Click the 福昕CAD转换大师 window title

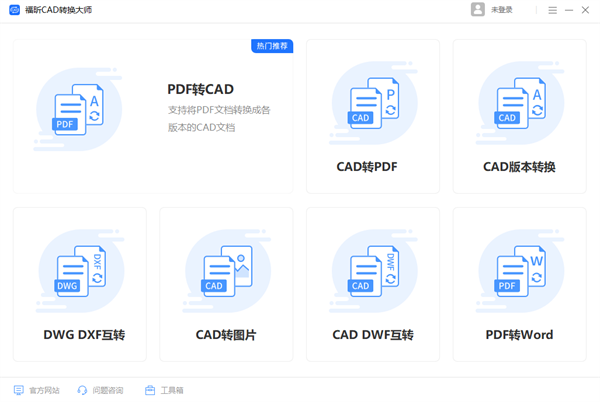[x=59, y=10]
